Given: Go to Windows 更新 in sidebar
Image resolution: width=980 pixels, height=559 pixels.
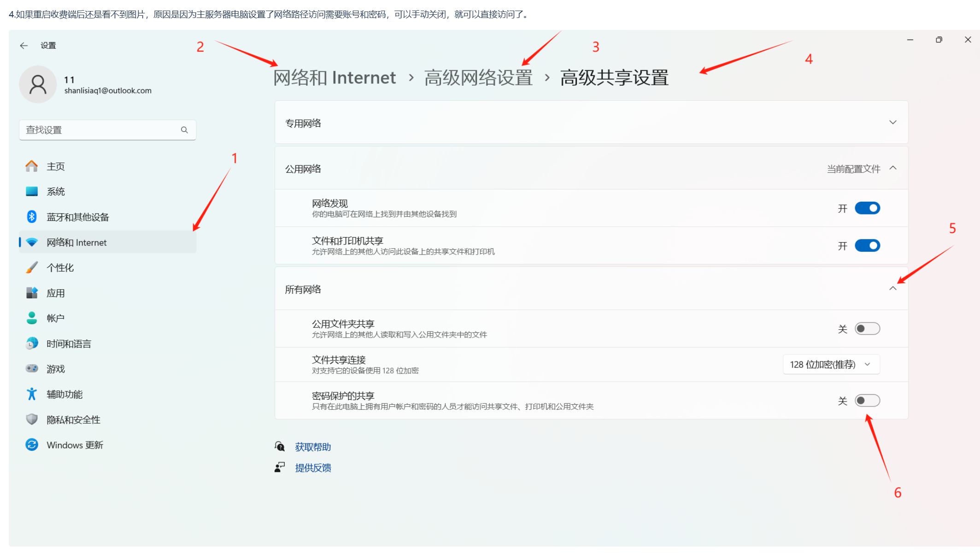Looking at the screenshot, I should pyautogui.click(x=108, y=445).
